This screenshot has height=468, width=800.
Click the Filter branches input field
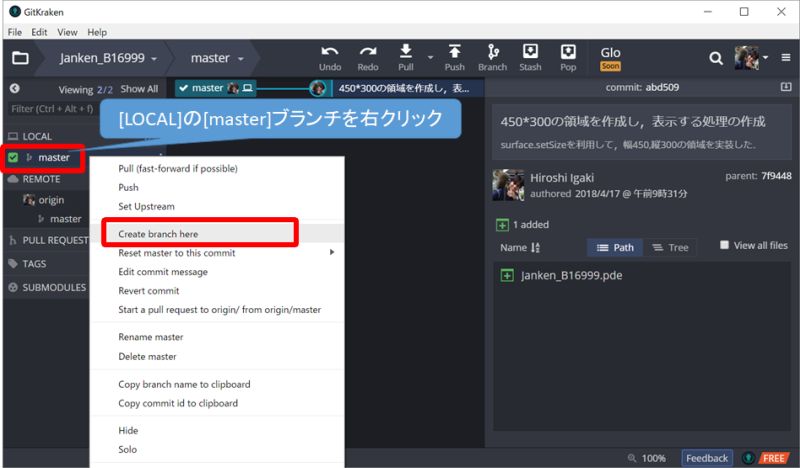[x=54, y=109]
